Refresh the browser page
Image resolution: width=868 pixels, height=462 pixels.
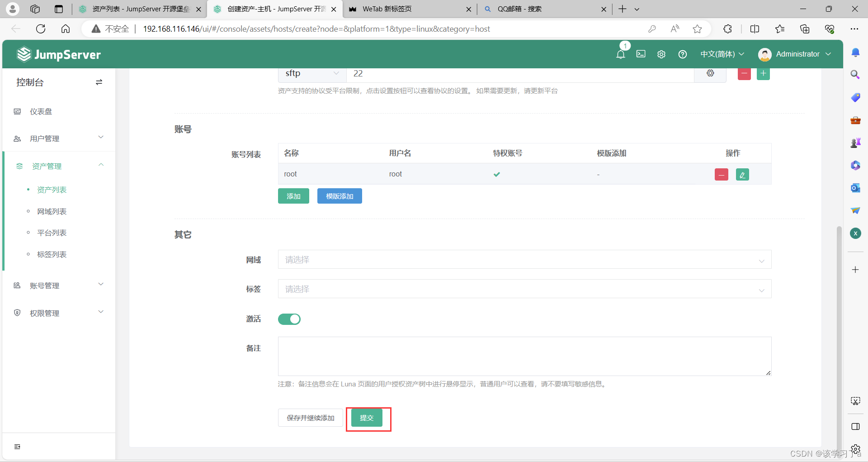pos(41,29)
